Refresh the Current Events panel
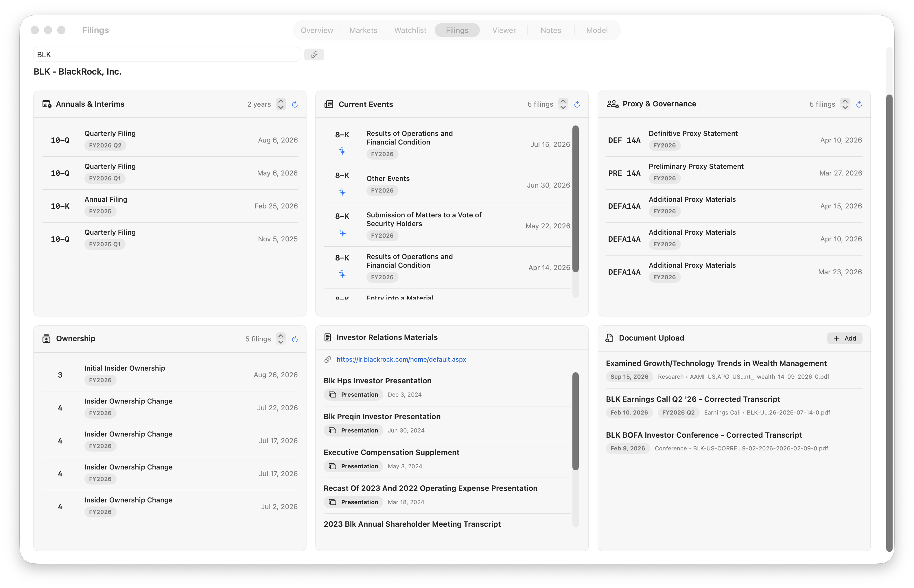Viewport: 914px width, 588px height. pos(577,104)
